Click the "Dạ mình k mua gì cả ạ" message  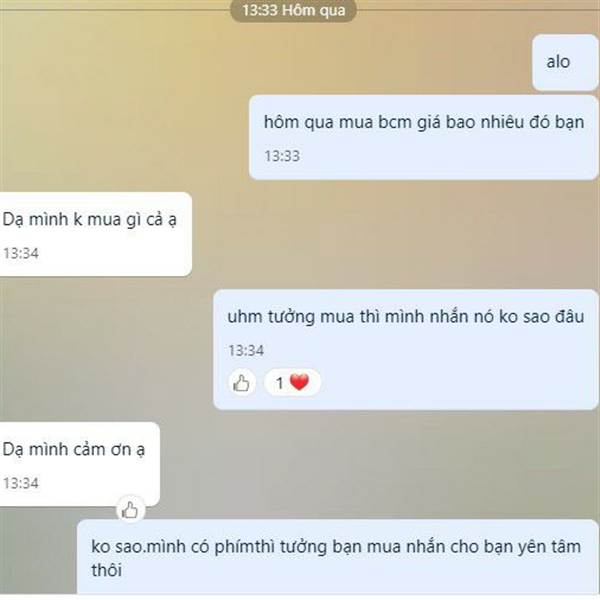point(95,234)
